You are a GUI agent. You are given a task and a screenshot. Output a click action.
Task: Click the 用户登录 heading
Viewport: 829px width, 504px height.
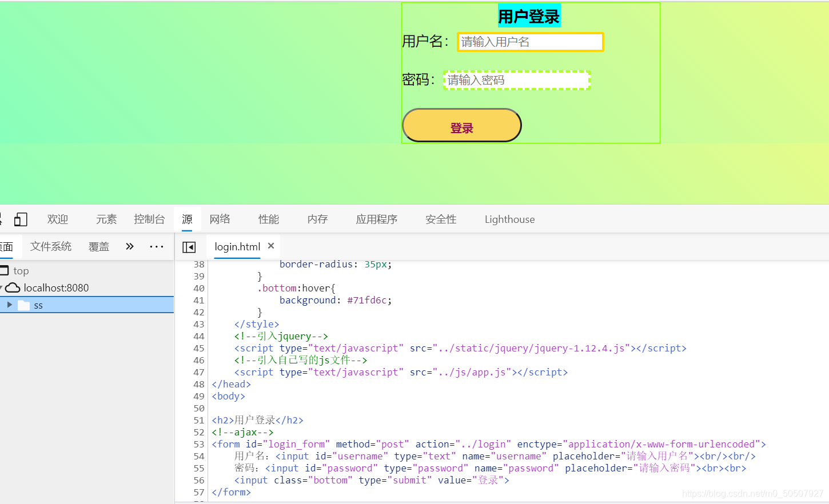[x=529, y=16]
